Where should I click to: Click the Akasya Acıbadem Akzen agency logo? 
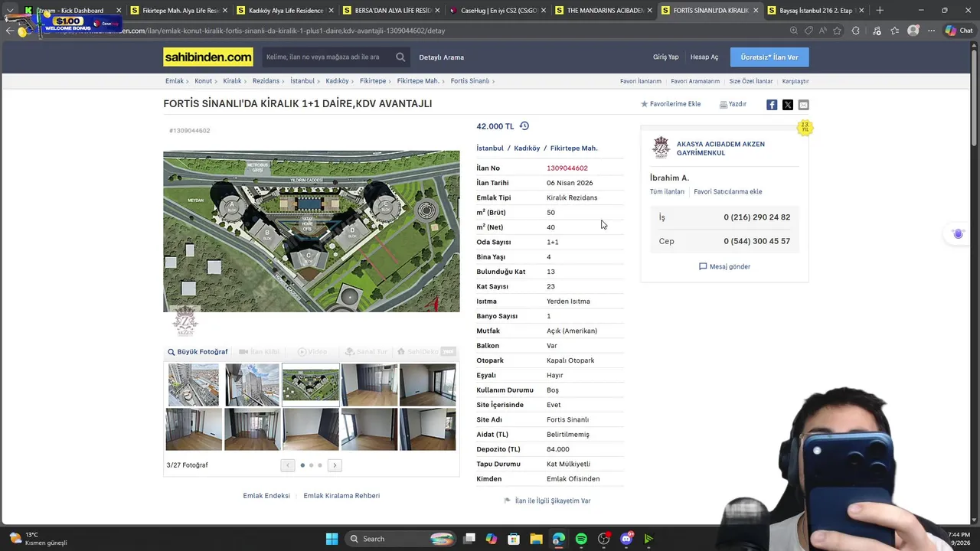(x=661, y=148)
